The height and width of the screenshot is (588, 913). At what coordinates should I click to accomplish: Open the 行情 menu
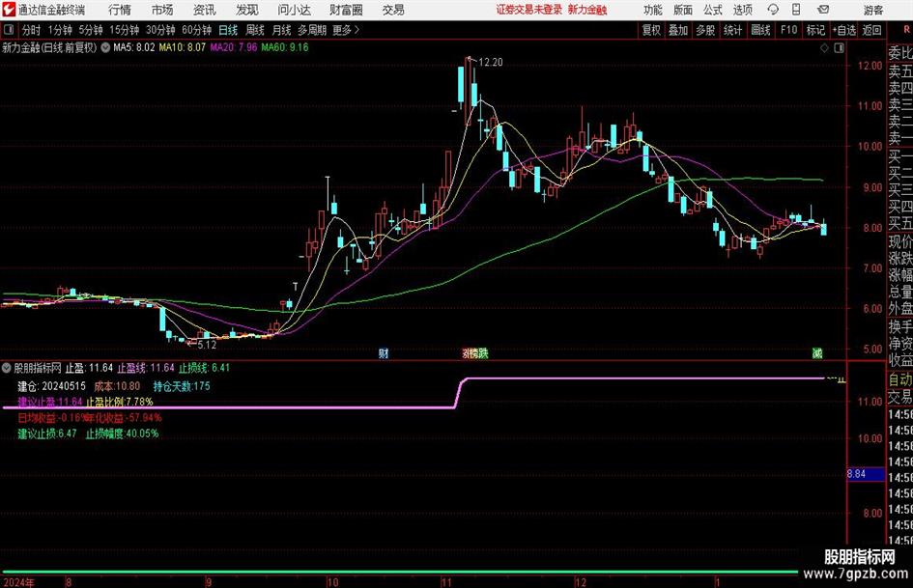coord(120,10)
